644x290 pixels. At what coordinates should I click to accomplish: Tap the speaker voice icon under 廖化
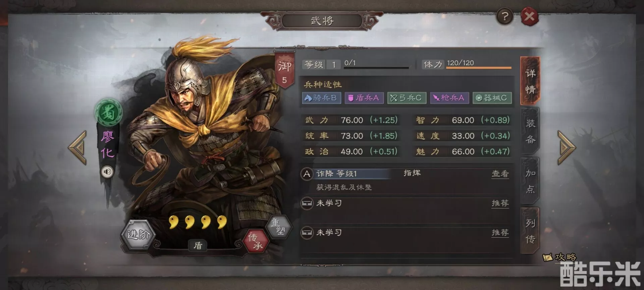click(x=107, y=172)
